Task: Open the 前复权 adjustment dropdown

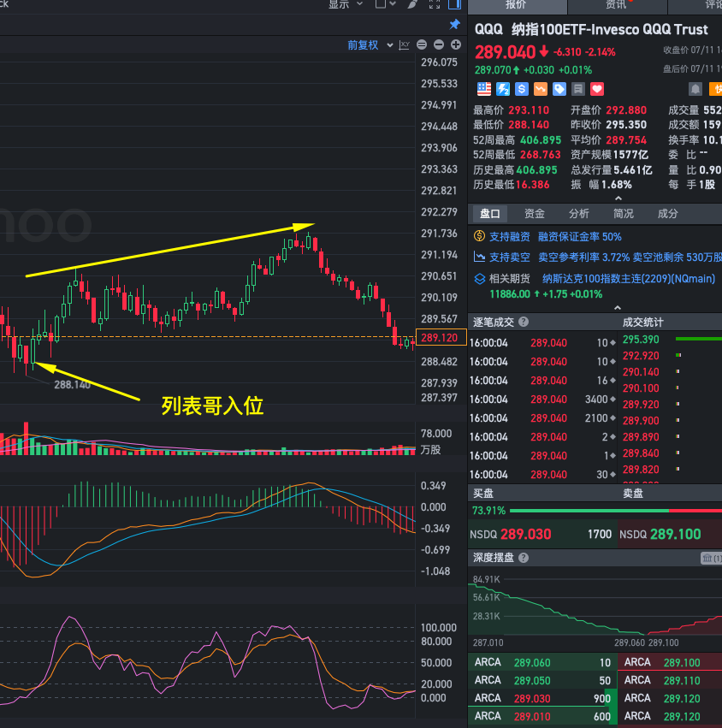Action: tap(370, 45)
